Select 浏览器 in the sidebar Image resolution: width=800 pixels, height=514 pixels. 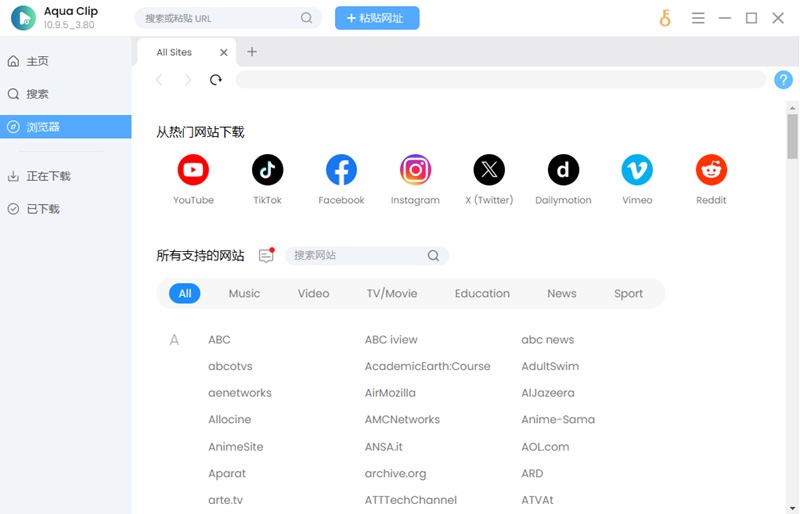click(66, 127)
